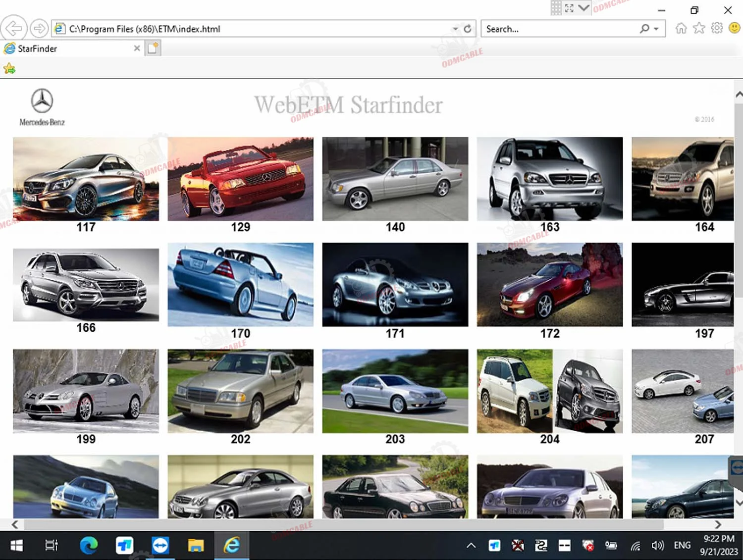Open model 140 Mercedes thumbnail
This screenshot has height=560, width=743.
394,179
